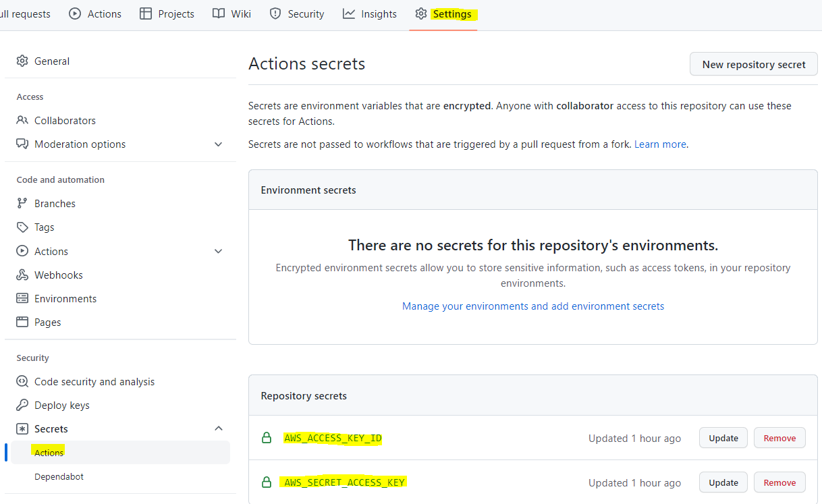
Task: Update the AWS_SECRET_ACCESS_KEY secret
Action: [723, 482]
